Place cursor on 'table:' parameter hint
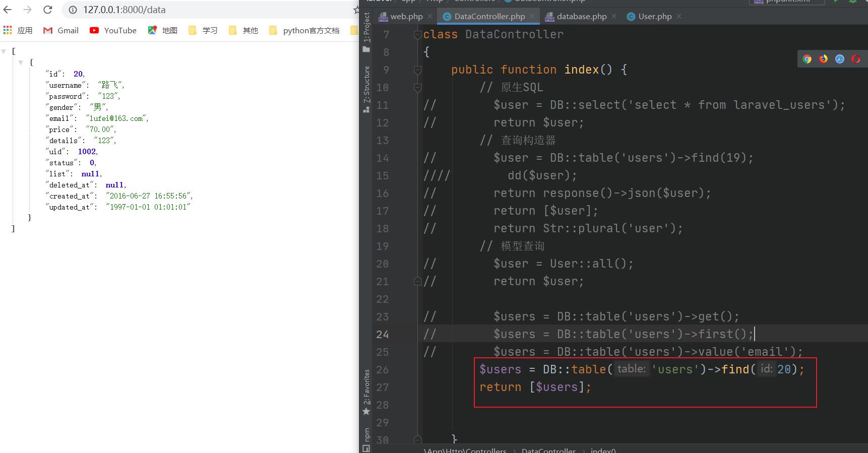868x453 pixels. [x=632, y=369]
